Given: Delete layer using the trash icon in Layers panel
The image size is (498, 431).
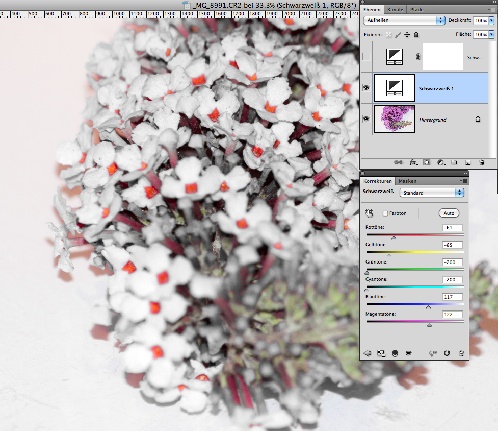Looking at the screenshot, I should 481,162.
